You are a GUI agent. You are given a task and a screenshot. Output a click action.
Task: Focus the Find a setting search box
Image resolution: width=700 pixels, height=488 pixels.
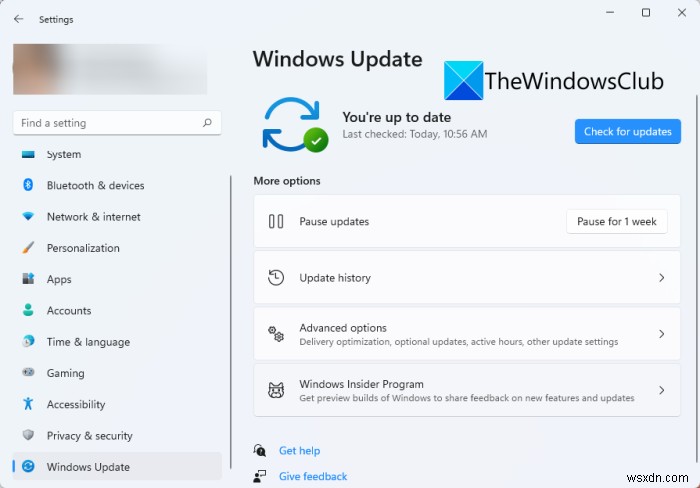117,123
